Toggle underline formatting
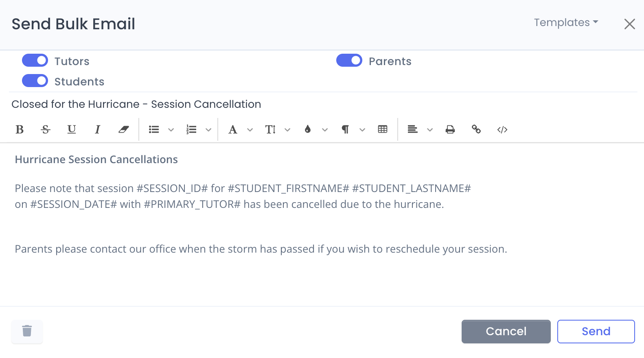The height and width of the screenshot is (358, 644). pos(72,129)
